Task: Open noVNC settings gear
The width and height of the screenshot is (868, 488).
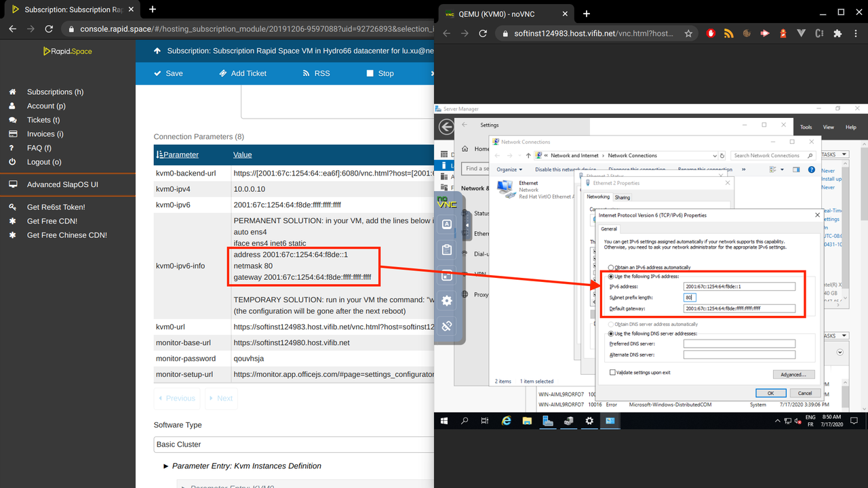Action: coord(447,301)
